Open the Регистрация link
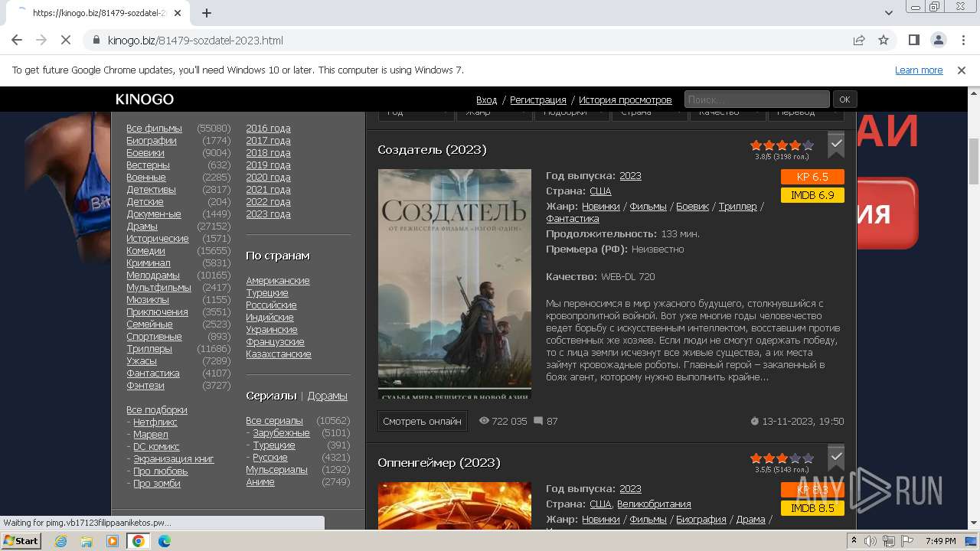 [538, 100]
